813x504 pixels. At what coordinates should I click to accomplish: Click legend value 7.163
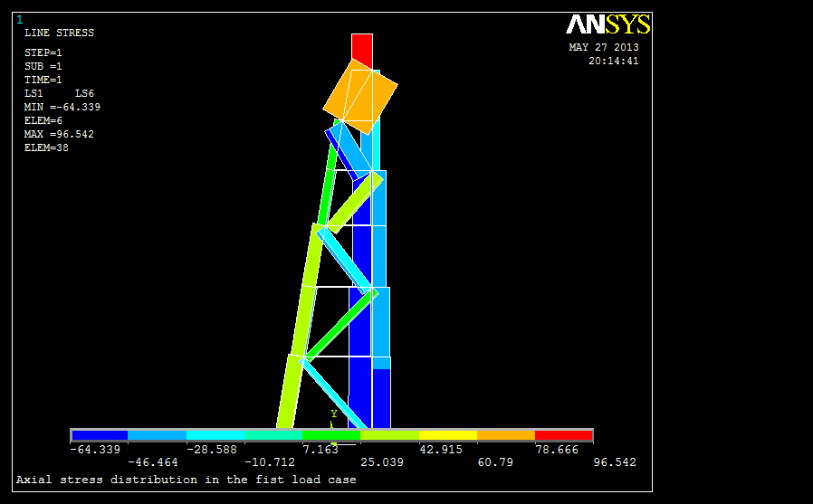[320, 450]
